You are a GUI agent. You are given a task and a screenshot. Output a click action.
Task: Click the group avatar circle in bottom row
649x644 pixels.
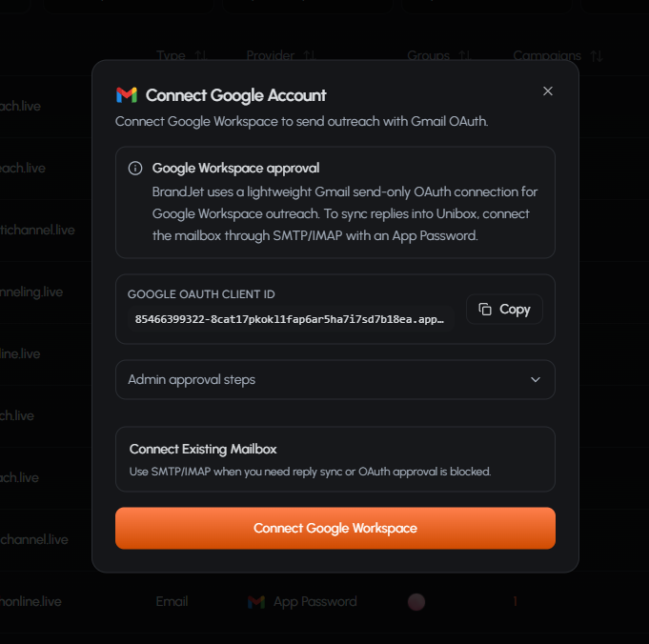point(416,602)
